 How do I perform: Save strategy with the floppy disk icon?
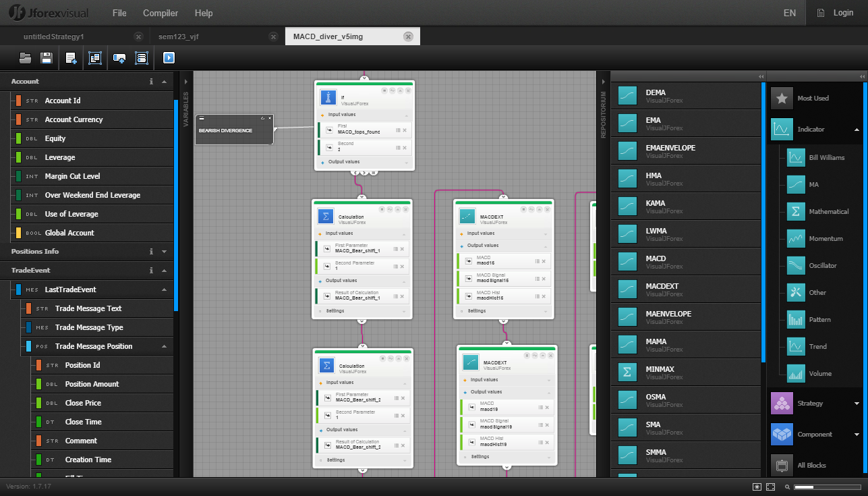47,58
